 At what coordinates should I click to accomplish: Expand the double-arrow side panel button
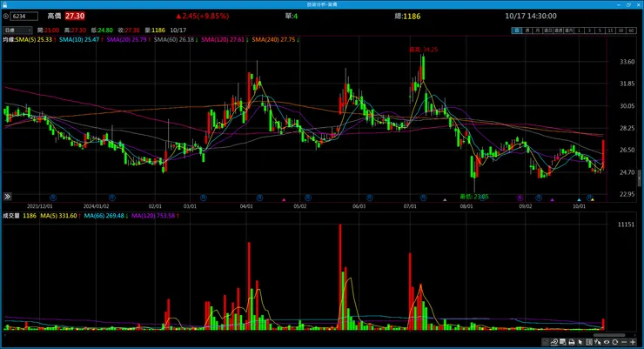[7, 197]
